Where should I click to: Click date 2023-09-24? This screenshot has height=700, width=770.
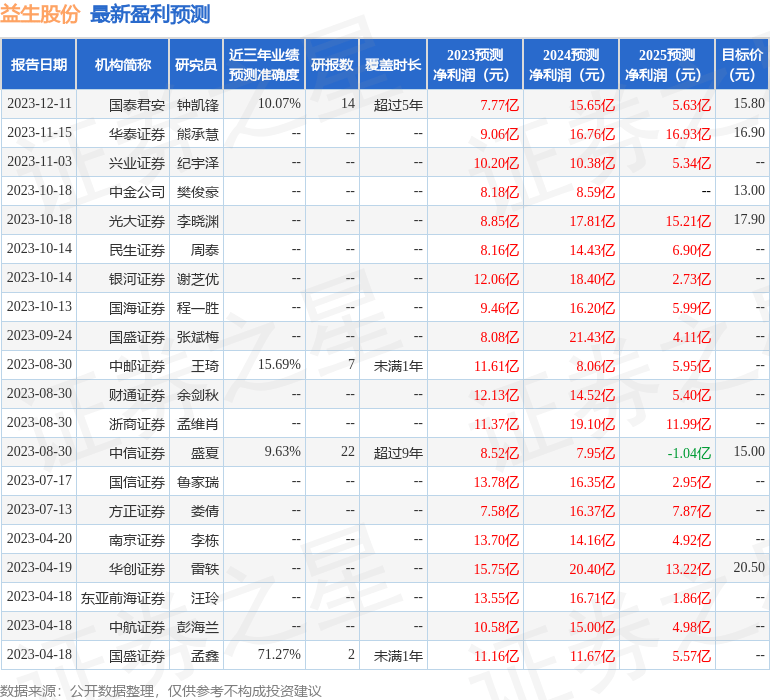[39, 336]
